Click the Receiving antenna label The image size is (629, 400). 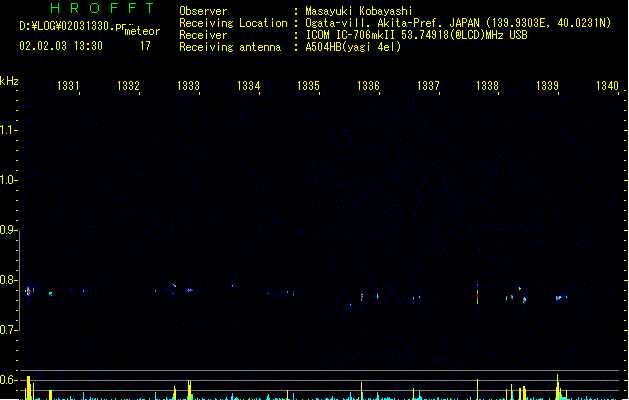[x=230, y=47]
